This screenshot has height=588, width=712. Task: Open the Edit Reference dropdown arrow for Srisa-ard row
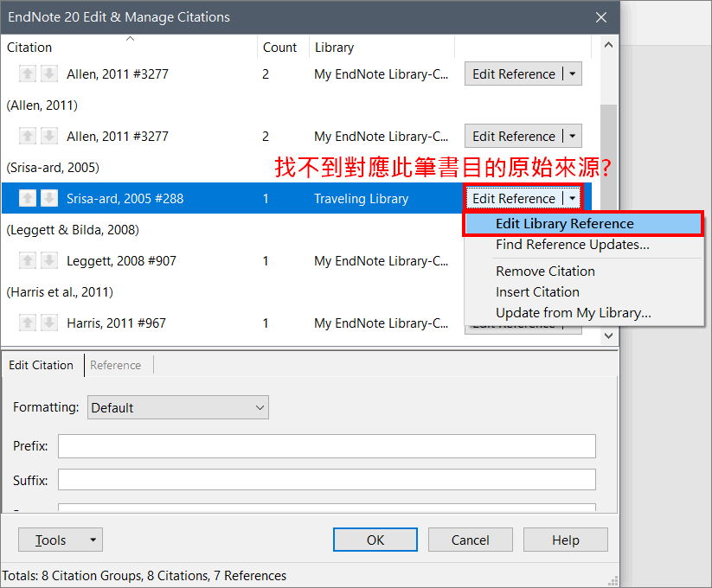573,198
